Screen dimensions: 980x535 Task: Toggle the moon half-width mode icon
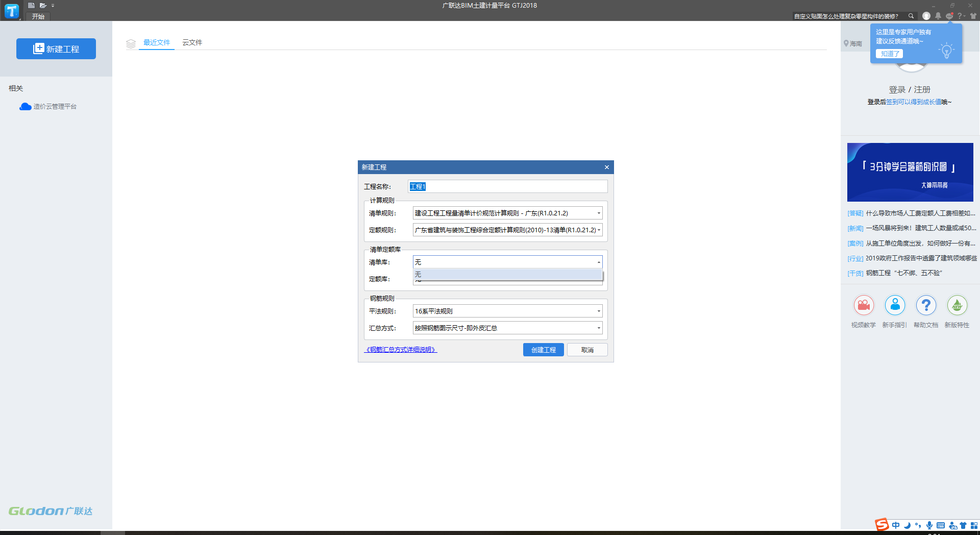click(x=907, y=525)
